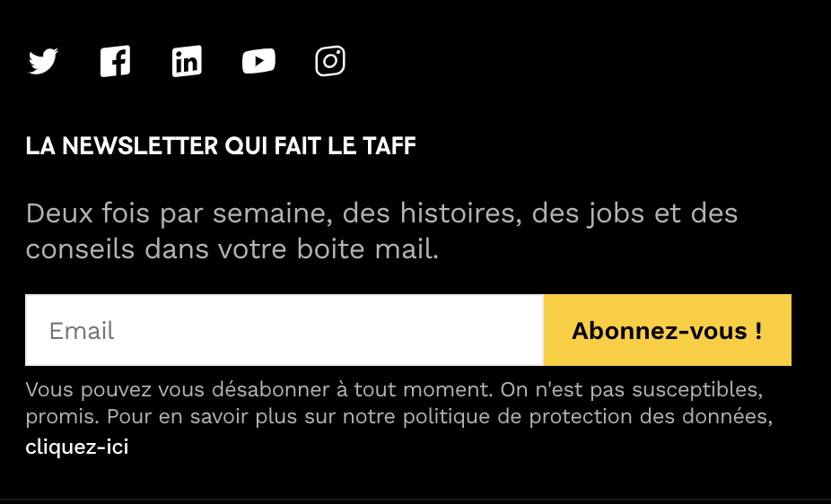Visit the Facebook page via its icon

click(115, 61)
